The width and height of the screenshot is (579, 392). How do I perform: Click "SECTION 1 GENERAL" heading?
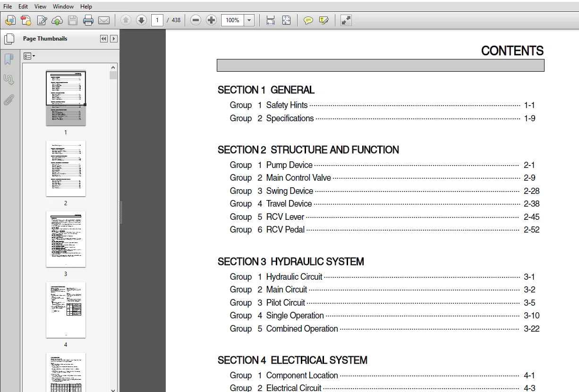[x=266, y=90]
